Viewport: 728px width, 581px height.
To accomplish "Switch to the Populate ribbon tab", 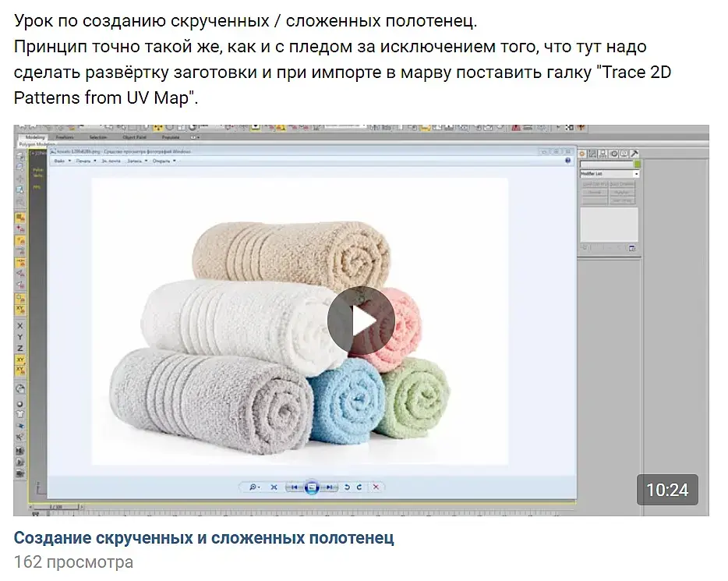I will [171, 137].
